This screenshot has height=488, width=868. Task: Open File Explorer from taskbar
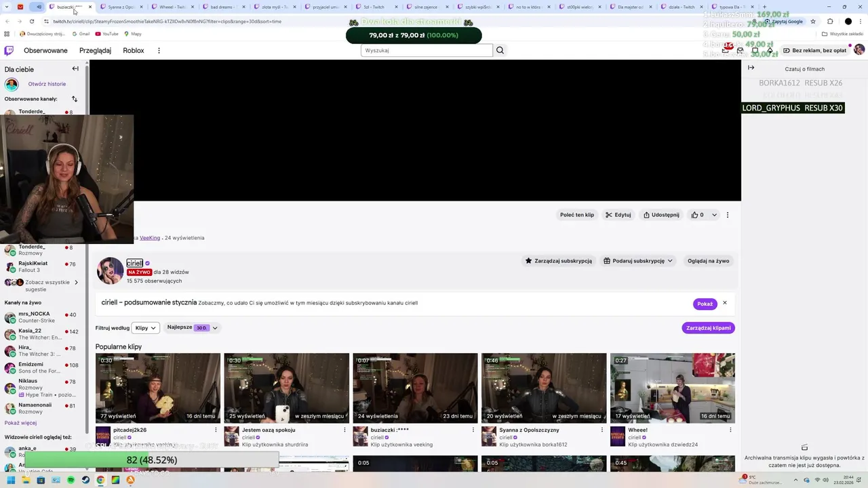click(x=26, y=480)
